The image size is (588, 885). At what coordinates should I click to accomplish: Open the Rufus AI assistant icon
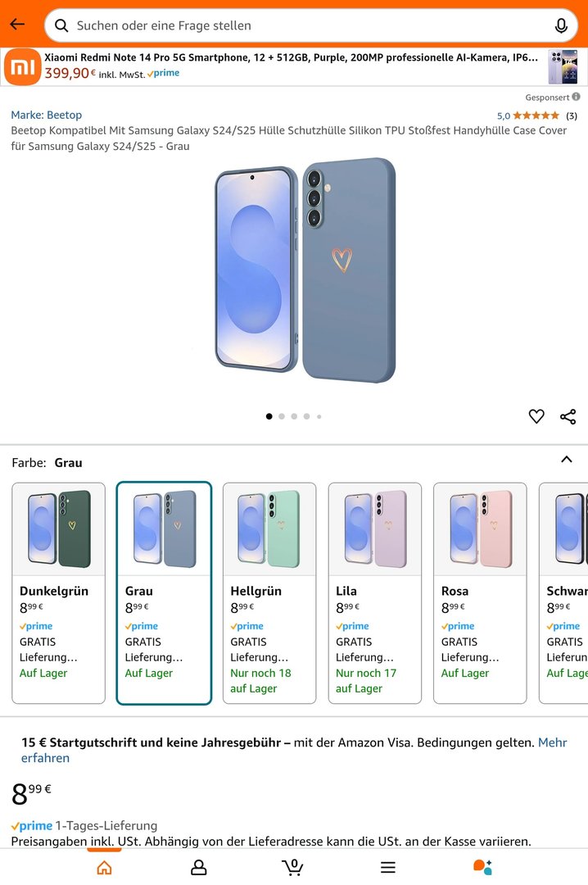click(x=482, y=867)
